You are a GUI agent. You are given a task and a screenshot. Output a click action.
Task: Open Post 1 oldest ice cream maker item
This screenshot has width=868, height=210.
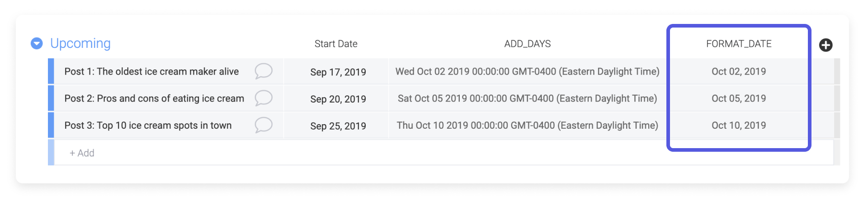pos(151,71)
